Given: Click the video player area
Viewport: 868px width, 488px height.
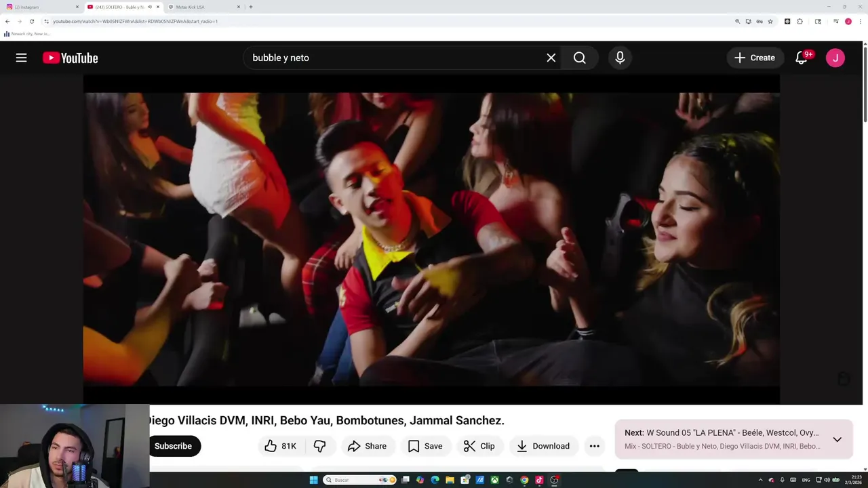Looking at the screenshot, I should [431, 239].
